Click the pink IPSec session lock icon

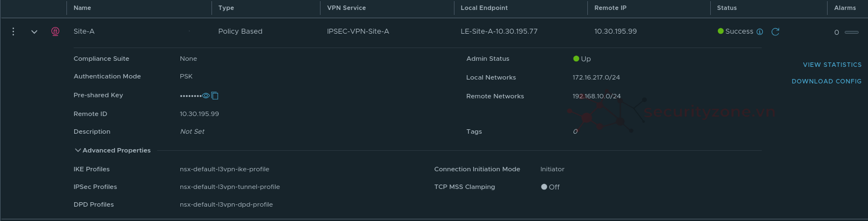[x=55, y=31]
